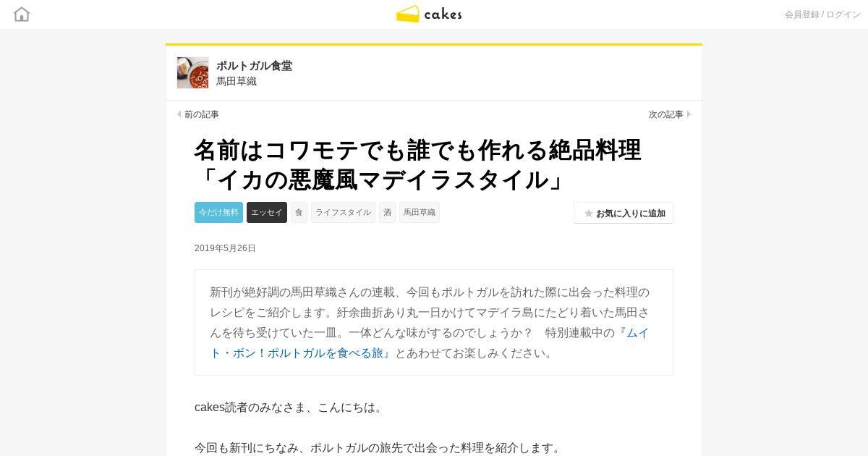
Task: Select the 食 tag
Action: click(299, 212)
